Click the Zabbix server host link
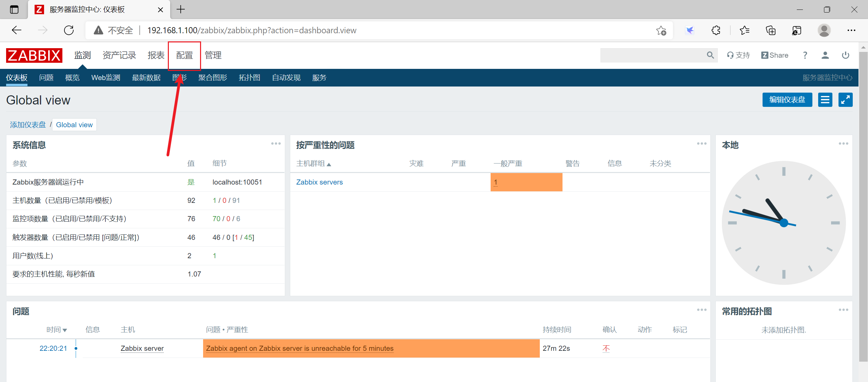The image size is (868, 382). [x=142, y=348]
